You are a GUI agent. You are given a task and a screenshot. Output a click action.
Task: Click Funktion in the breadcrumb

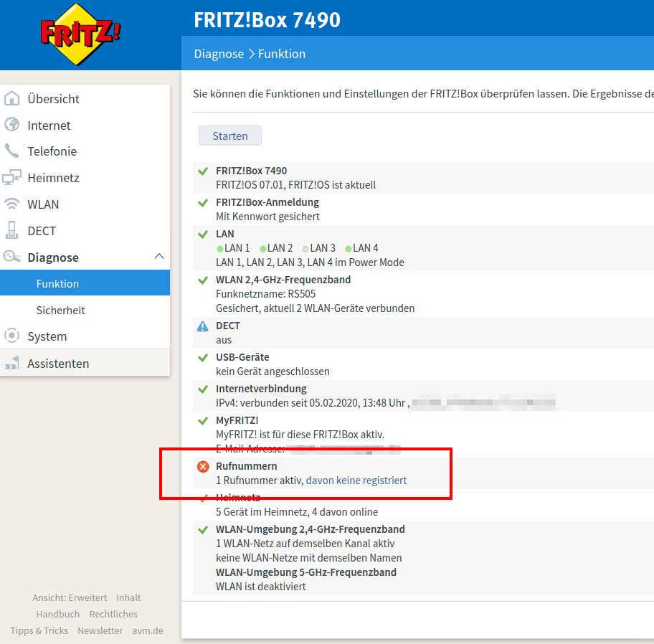pos(282,54)
